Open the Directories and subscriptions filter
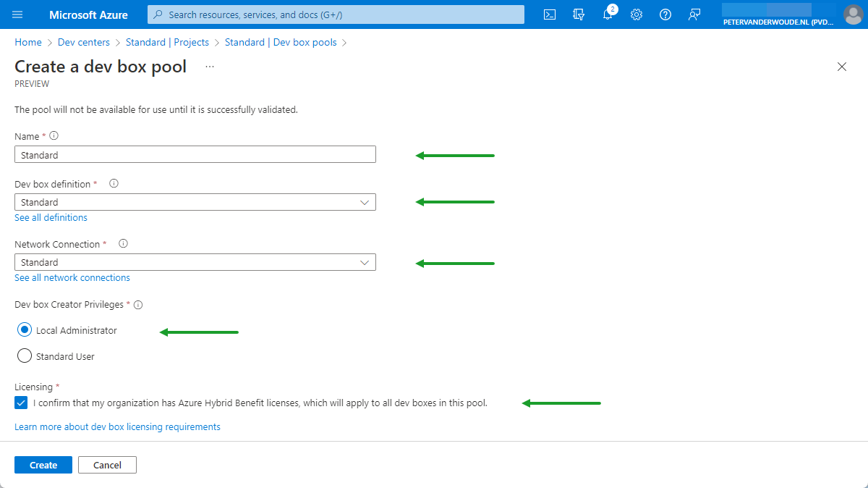This screenshot has height=488, width=868. (579, 14)
